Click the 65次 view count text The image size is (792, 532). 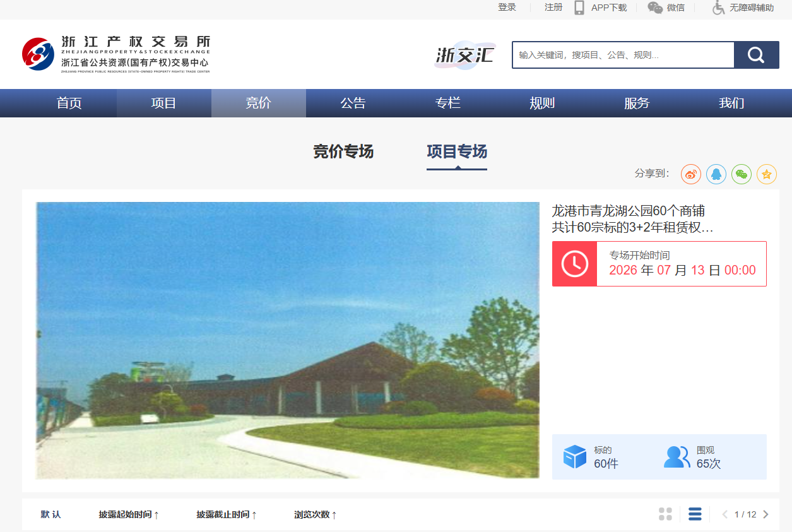[x=709, y=464]
